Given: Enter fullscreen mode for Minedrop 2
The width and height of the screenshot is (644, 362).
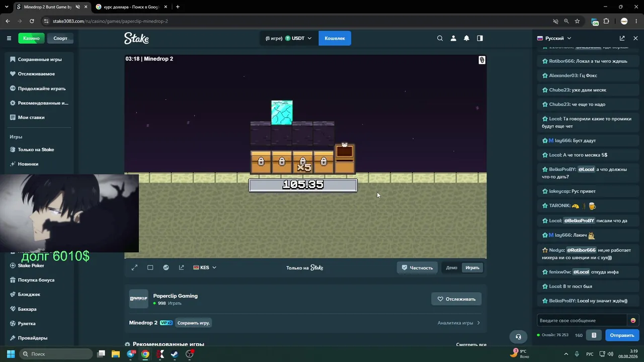Looking at the screenshot, I should 134,267.
